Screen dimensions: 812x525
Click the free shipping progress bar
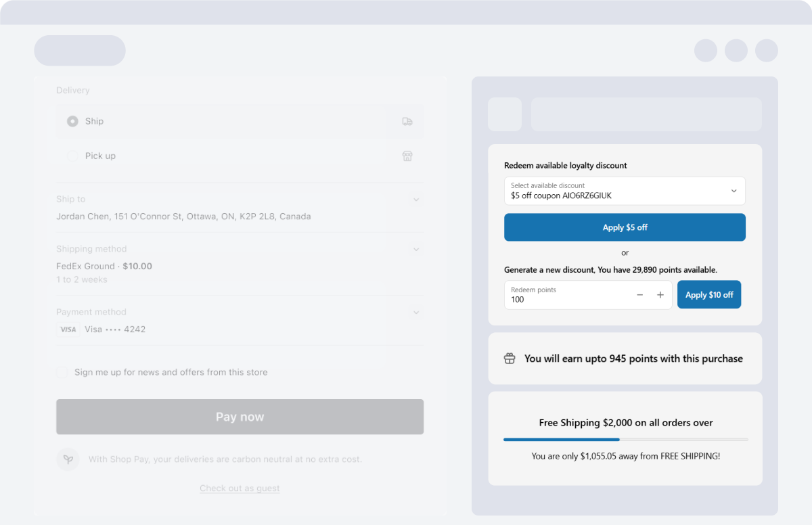pos(625,440)
